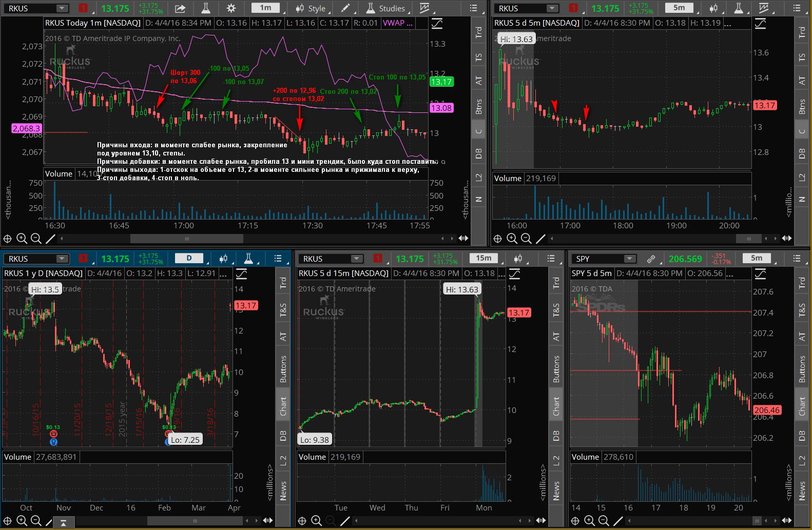Select the line drawing tool under the 1m chart

tap(50, 239)
